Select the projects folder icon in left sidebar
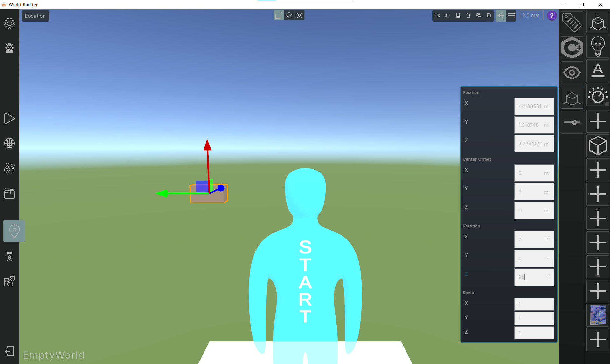 click(10, 193)
